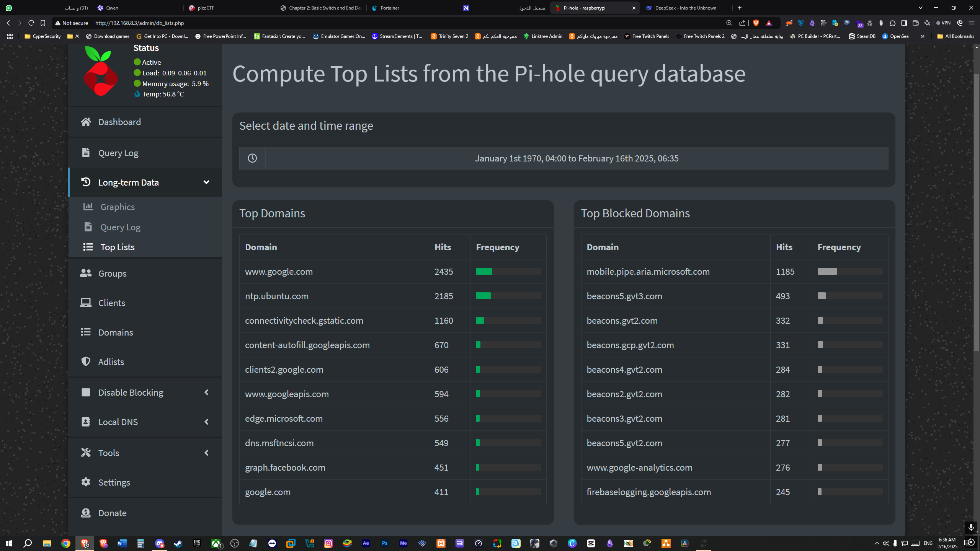Expand the Tools submenu chevron
980x551 pixels.
[x=206, y=453]
